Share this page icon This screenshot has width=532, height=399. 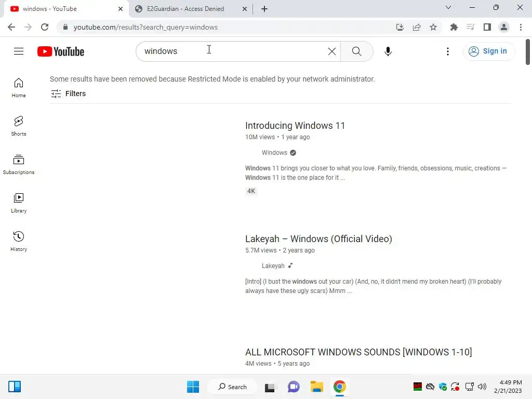(417, 27)
